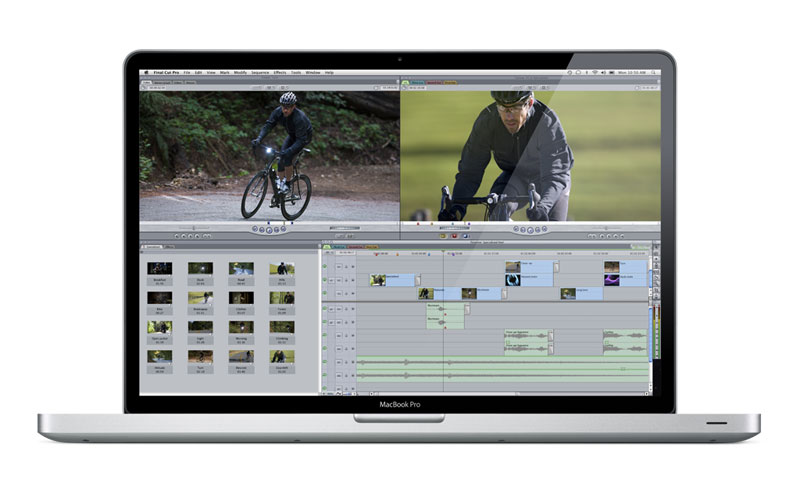Open the Final Cut Pro application menu
The width and height of the screenshot is (800, 487).
pos(165,73)
